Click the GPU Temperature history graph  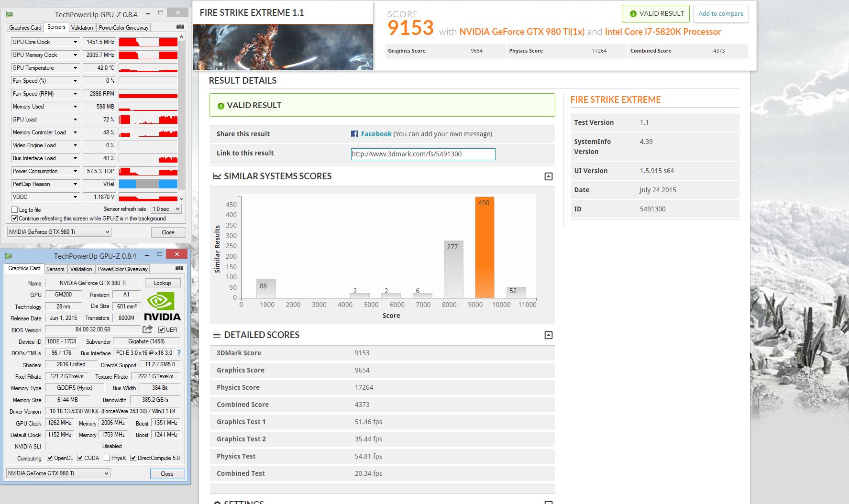(148, 68)
